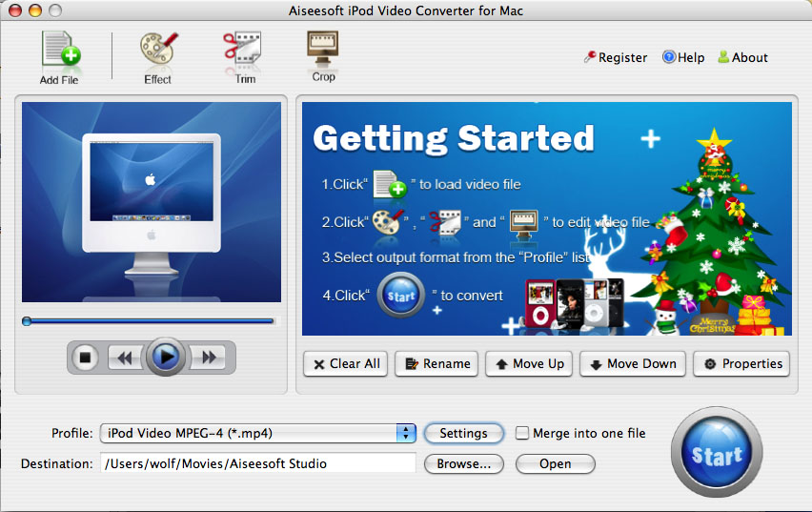
Task: Click the Register link
Action: (x=615, y=57)
